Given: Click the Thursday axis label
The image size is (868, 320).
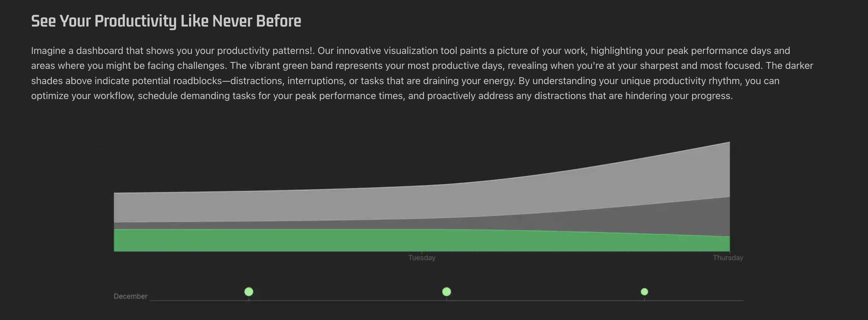Looking at the screenshot, I should [728, 258].
